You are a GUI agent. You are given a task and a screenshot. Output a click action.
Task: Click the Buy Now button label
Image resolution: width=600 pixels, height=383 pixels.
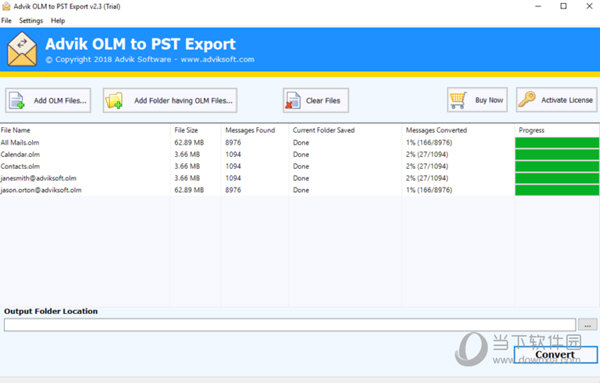pos(489,100)
